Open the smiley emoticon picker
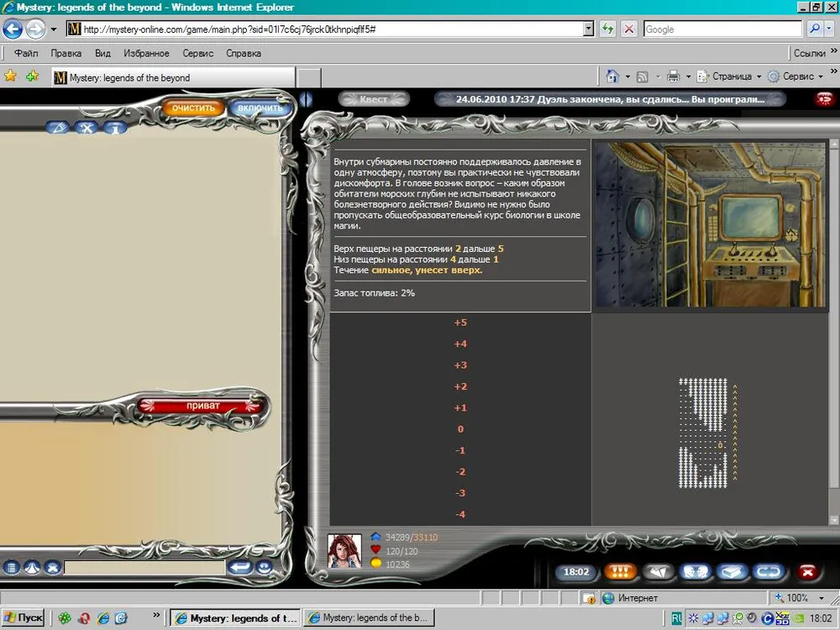840x630 pixels. [265, 568]
